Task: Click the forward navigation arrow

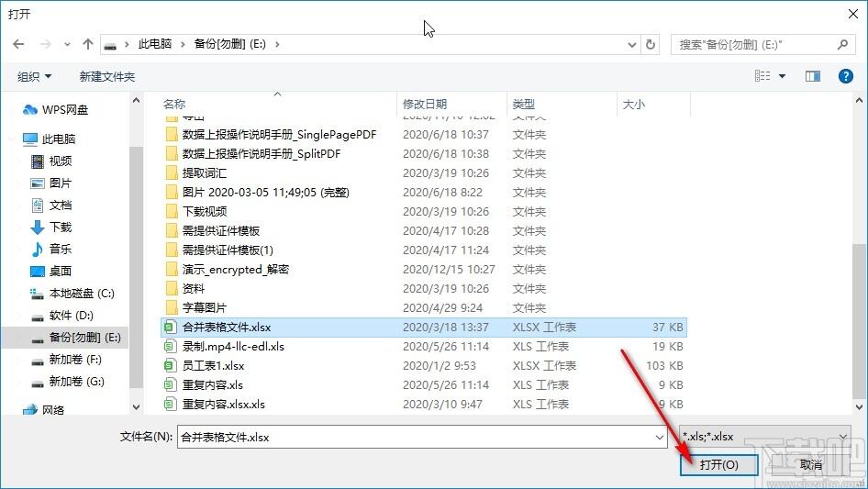Action: [x=45, y=44]
